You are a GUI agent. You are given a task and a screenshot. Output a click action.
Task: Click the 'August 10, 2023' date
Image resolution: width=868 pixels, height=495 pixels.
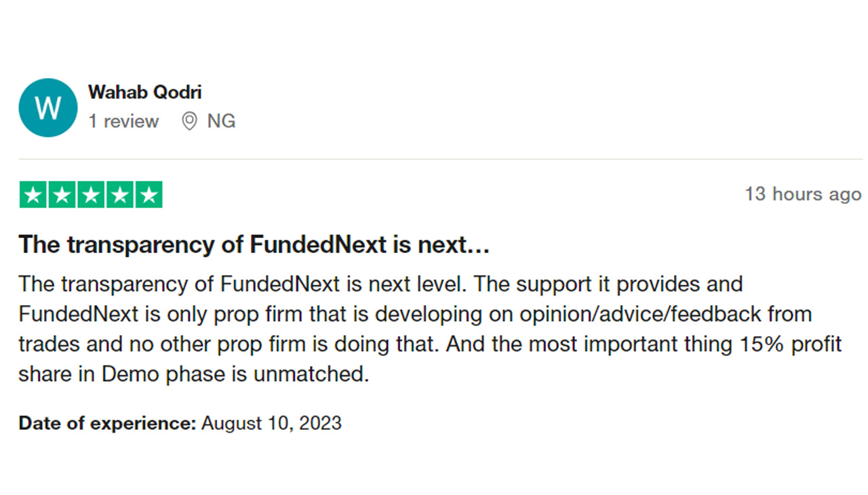(271, 424)
